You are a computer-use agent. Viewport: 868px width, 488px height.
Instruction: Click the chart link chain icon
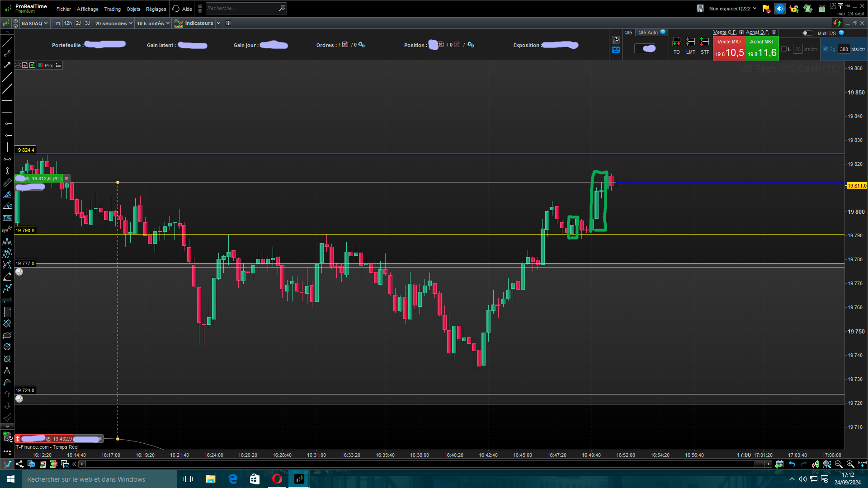pos(16,23)
